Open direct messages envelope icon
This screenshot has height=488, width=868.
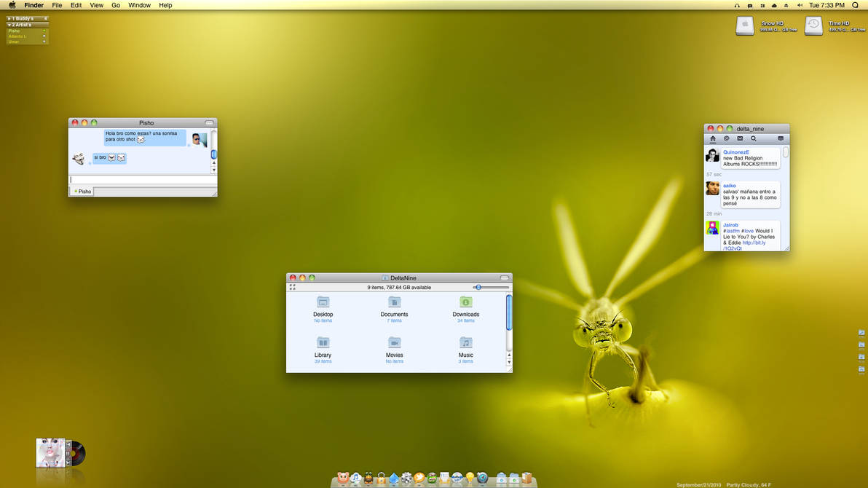[x=740, y=138]
